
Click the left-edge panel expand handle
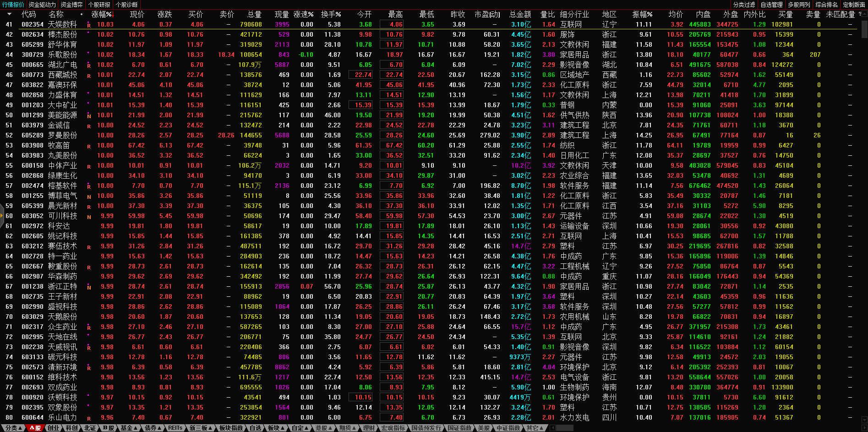point(2,216)
